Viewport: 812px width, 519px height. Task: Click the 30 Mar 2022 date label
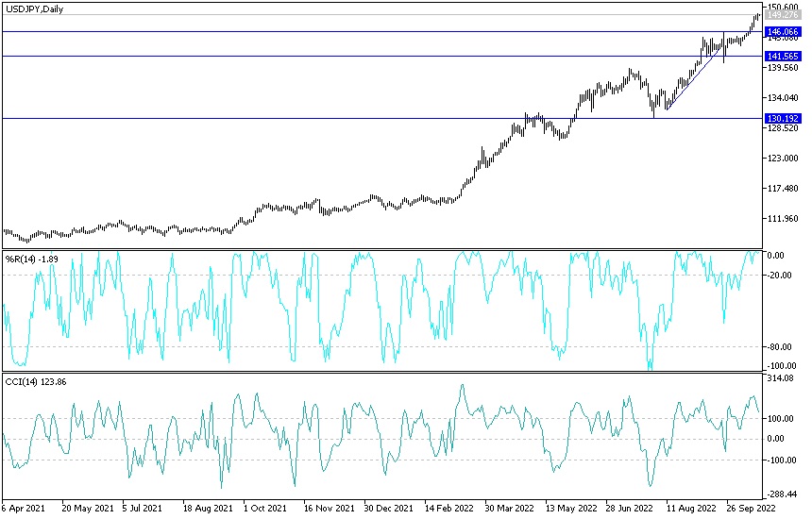pos(510,508)
